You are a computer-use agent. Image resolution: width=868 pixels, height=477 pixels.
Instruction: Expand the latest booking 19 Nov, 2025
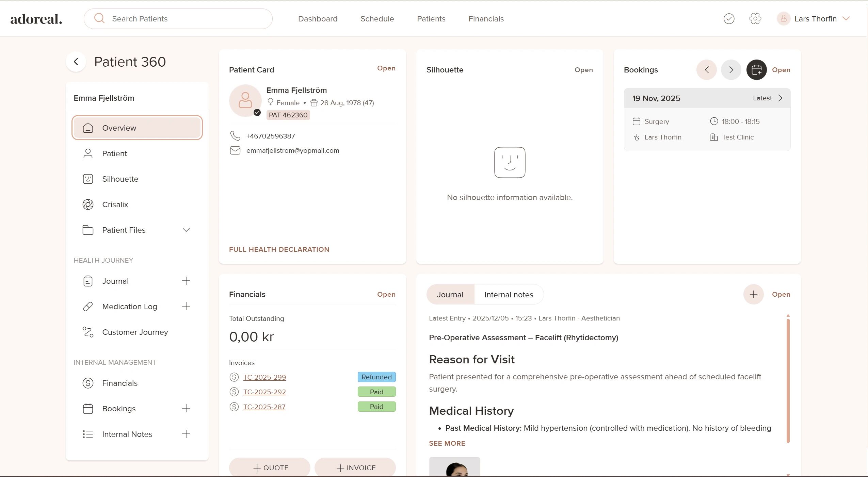coord(780,98)
